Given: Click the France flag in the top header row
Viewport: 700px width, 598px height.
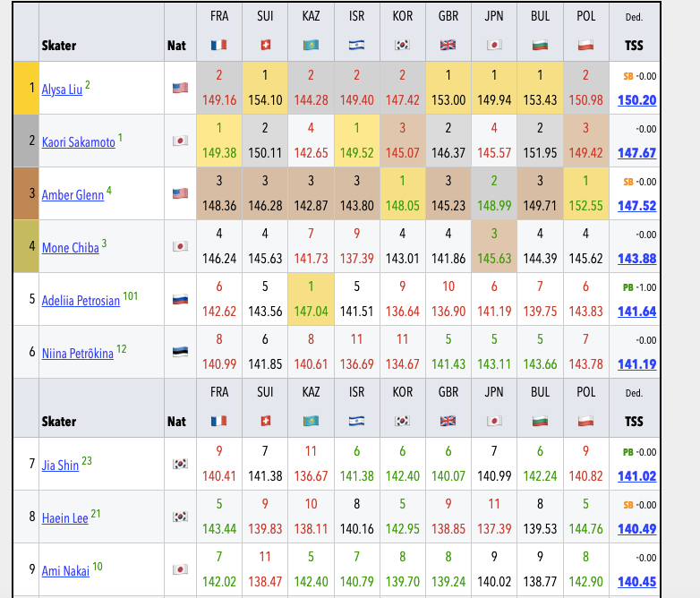Looking at the screenshot, I should tap(218, 45).
